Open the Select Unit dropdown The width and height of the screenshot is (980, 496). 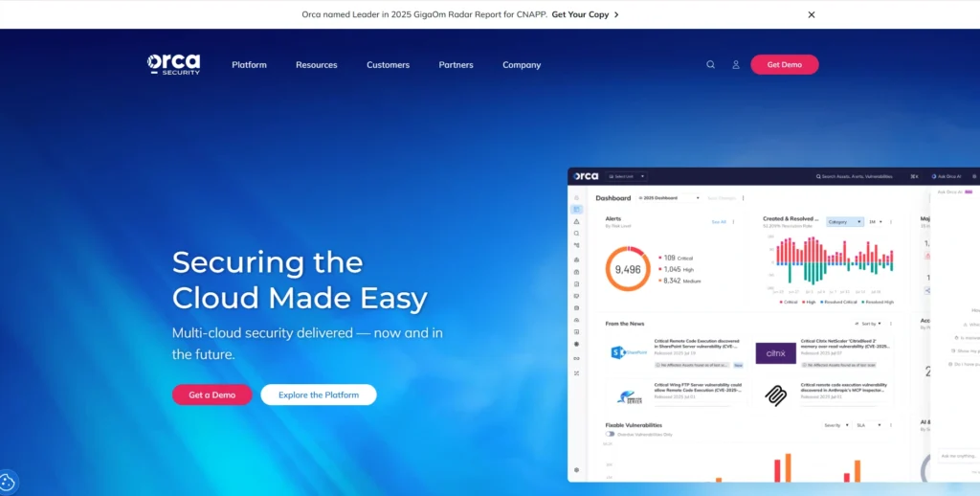point(626,176)
